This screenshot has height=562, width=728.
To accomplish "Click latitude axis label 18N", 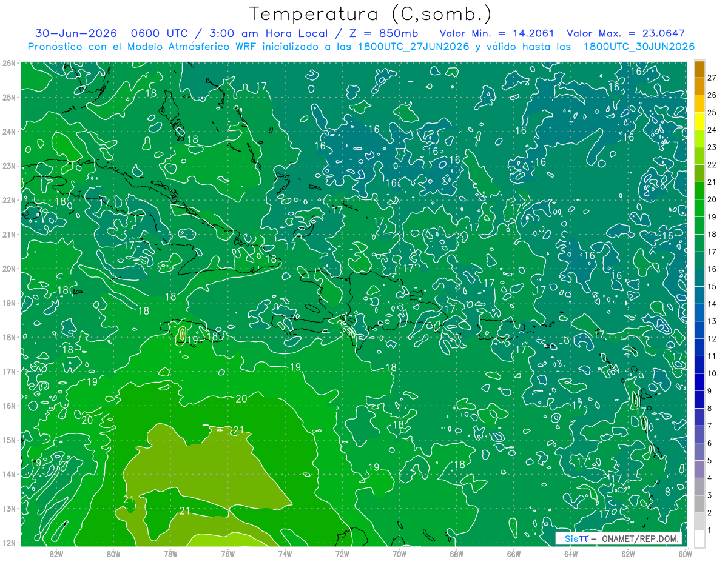I will point(10,337).
